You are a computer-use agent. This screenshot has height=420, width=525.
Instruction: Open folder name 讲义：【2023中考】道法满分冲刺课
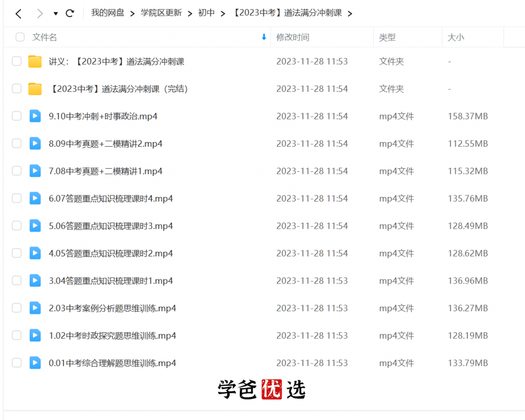pos(116,62)
